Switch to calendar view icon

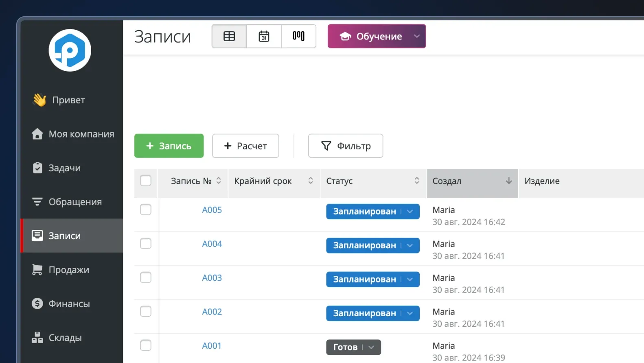coord(264,36)
